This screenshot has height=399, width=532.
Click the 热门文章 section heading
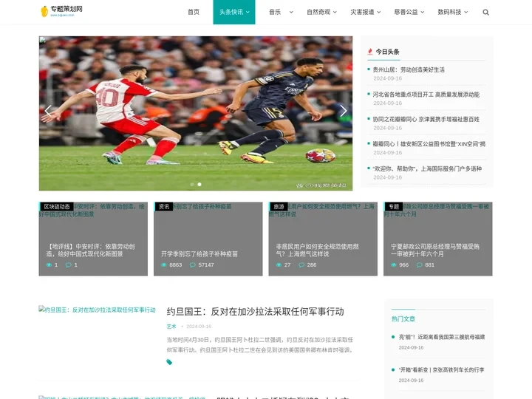click(x=403, y=319)
